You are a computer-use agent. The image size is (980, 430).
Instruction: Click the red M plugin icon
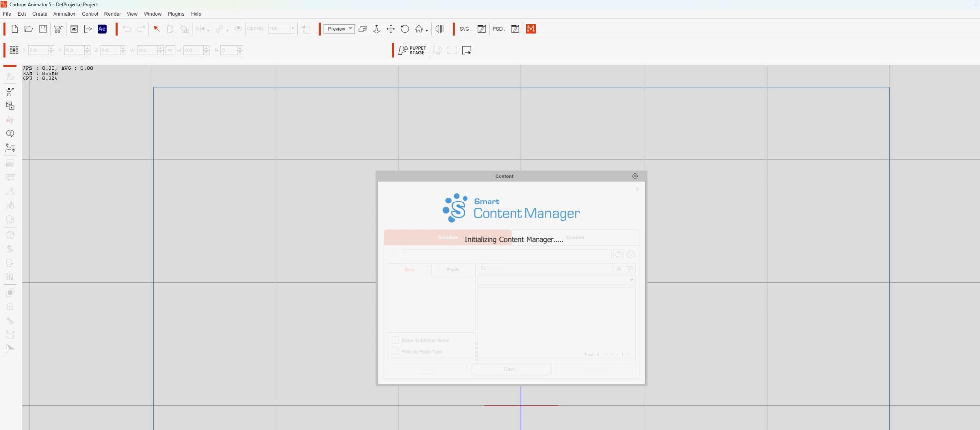(x=531, y=29)
